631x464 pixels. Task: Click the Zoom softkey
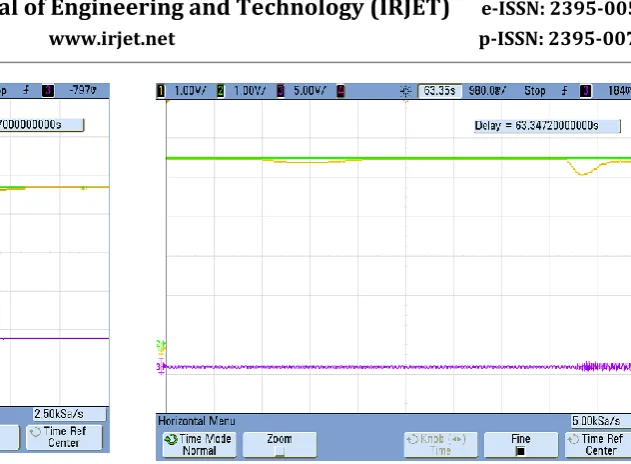(280, 445)
